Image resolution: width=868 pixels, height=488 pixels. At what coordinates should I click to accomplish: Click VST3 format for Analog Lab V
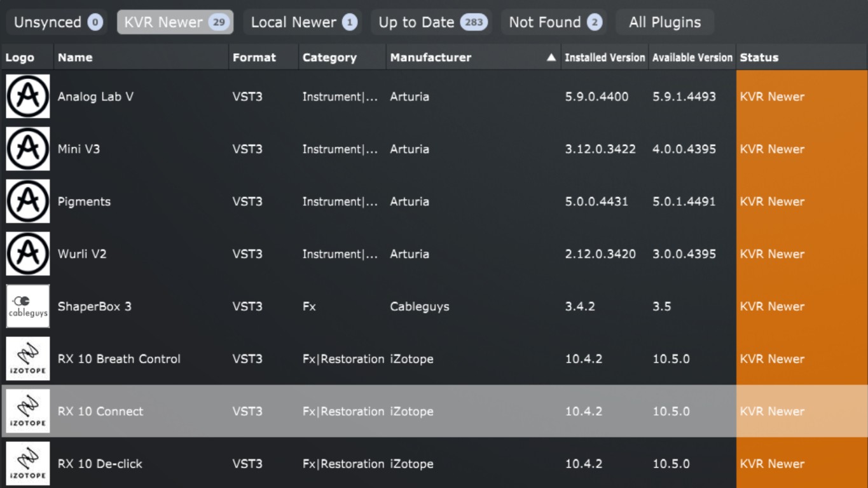pos(247,97)
